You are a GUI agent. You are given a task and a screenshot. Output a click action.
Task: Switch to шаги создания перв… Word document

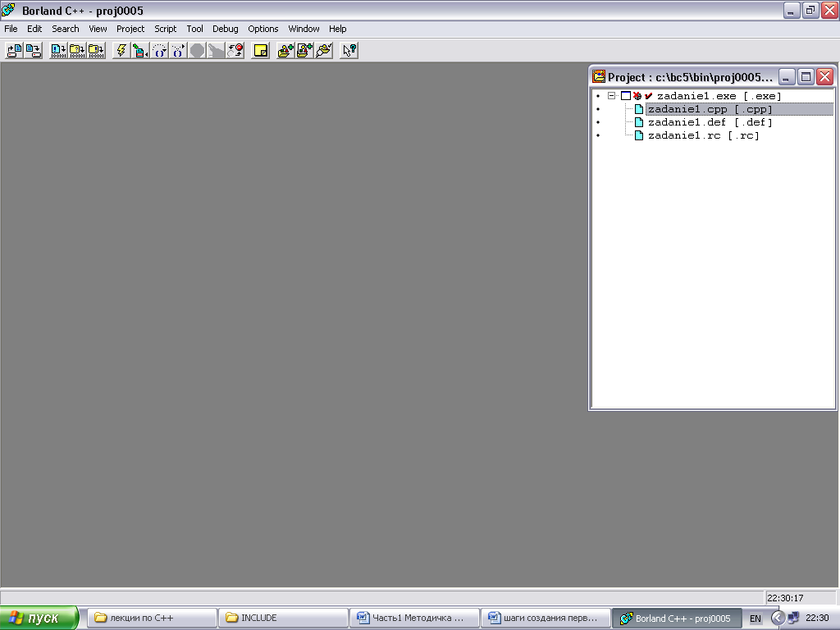(x=546, y=618)
